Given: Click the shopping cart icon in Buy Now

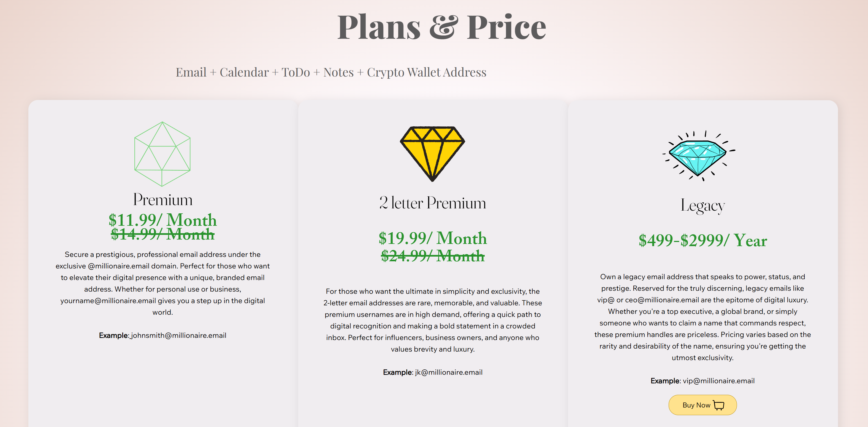Looking at the screenshot, I should pyautogui.click(x=718, y=405).
